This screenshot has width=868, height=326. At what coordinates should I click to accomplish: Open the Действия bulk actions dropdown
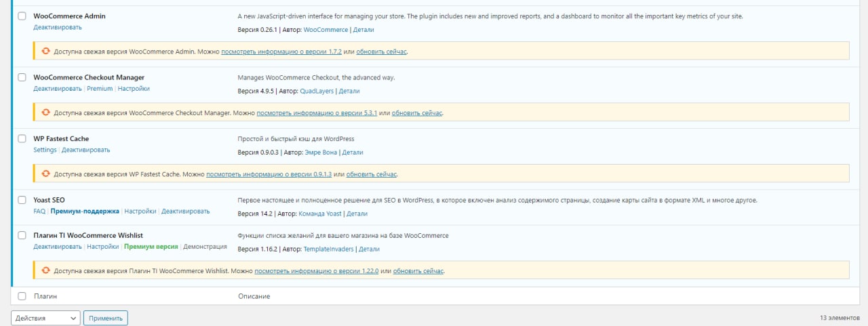pyautogui.click(x=45, y=318)
